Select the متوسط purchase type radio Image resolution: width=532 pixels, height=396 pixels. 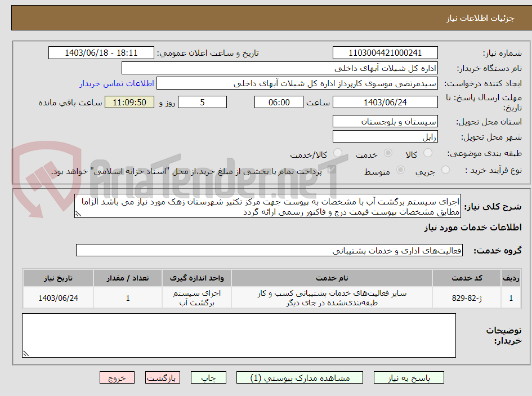point(400,170)
